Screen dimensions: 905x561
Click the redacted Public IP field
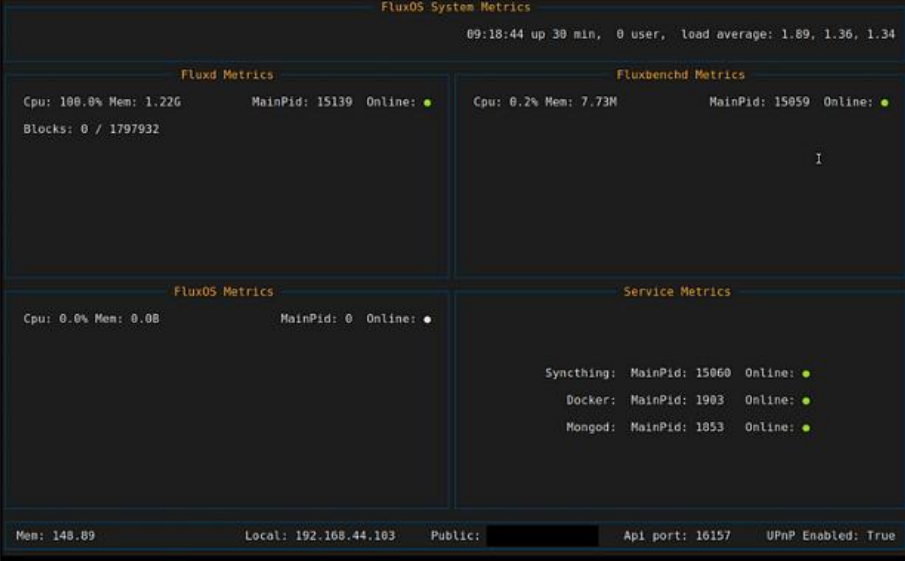pos(542,536)
